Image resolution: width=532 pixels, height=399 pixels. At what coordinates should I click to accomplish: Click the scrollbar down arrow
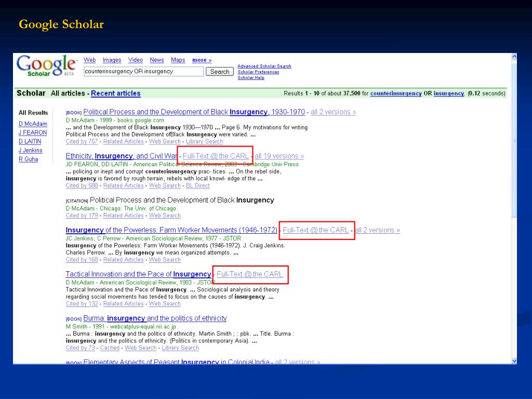click(514, 361)
